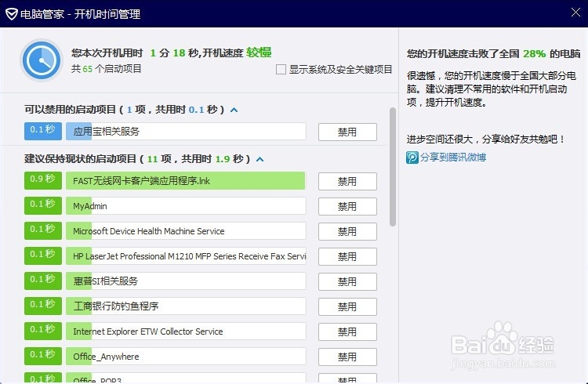Viewport: 588px width, 384px height.
Task: Select 惠普SI相关服务 row
Action: (x=186, y=281)
